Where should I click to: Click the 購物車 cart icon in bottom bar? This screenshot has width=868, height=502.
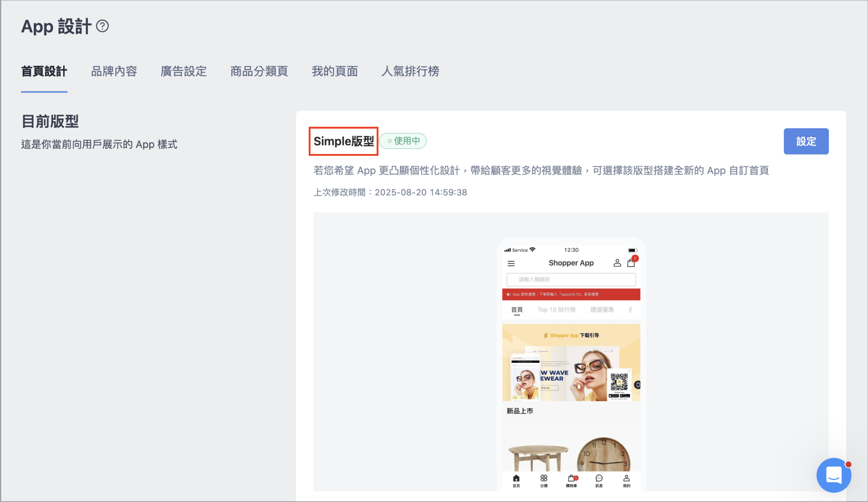point(572,481)
